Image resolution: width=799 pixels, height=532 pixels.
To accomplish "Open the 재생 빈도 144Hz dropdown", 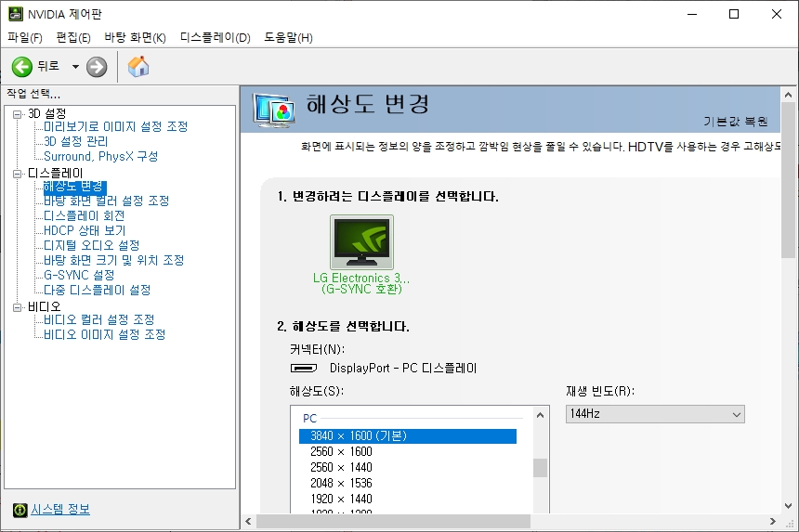I will [655, 414].
